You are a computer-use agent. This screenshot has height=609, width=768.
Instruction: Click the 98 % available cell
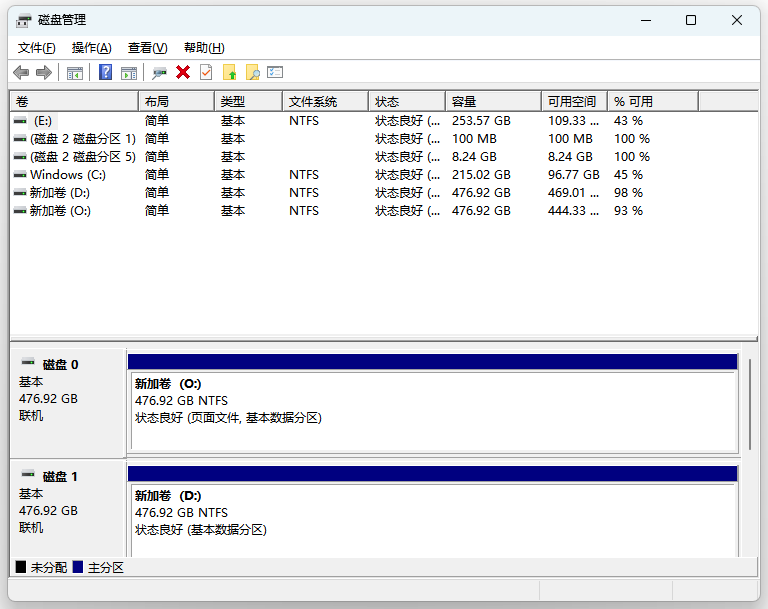(628, 193)
